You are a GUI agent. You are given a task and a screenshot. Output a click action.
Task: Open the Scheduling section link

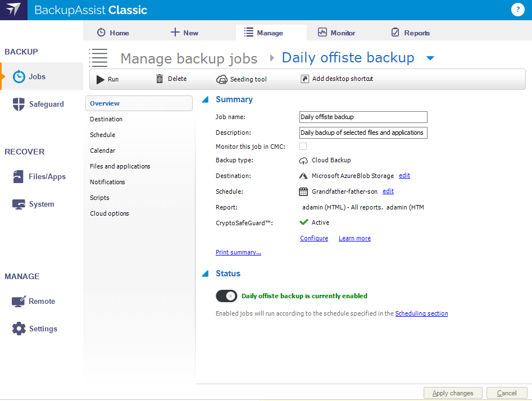[x=421, y=313]
